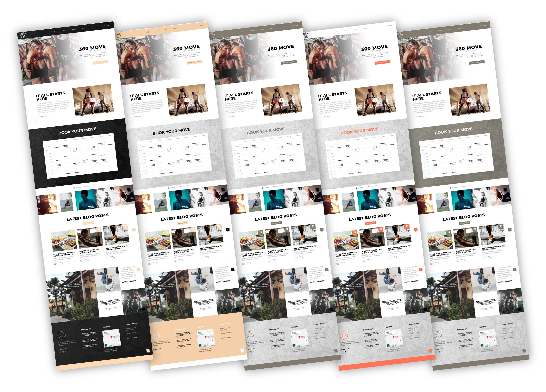Select CONTACT nav item in the peach header
Screen dimensions: 546x392
coord(175,29)
